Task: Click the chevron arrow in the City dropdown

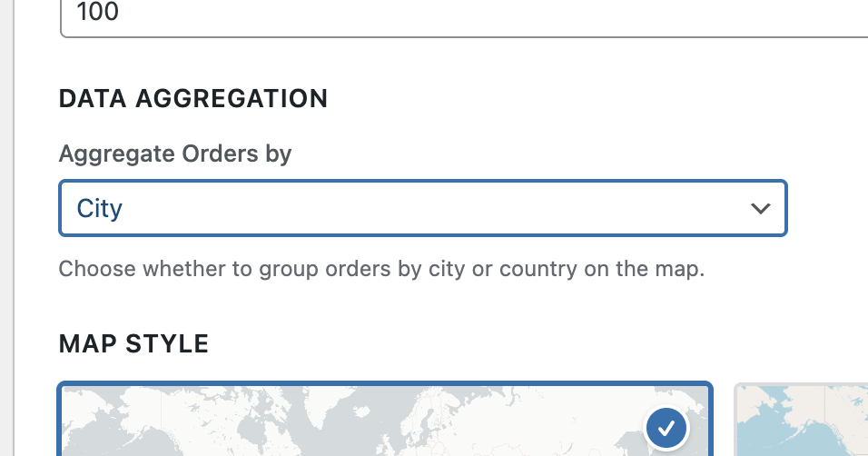Action: coord(760,209)
